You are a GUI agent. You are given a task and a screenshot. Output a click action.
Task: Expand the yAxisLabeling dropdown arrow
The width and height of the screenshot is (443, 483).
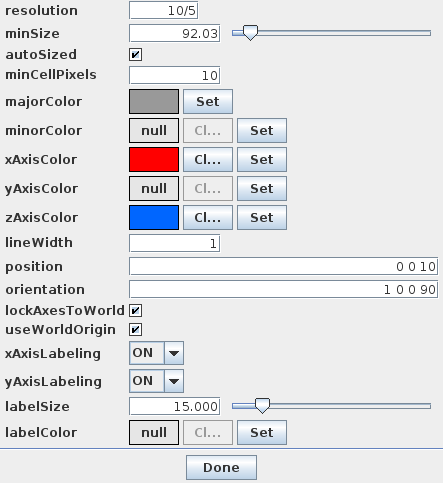coord(174,381)
